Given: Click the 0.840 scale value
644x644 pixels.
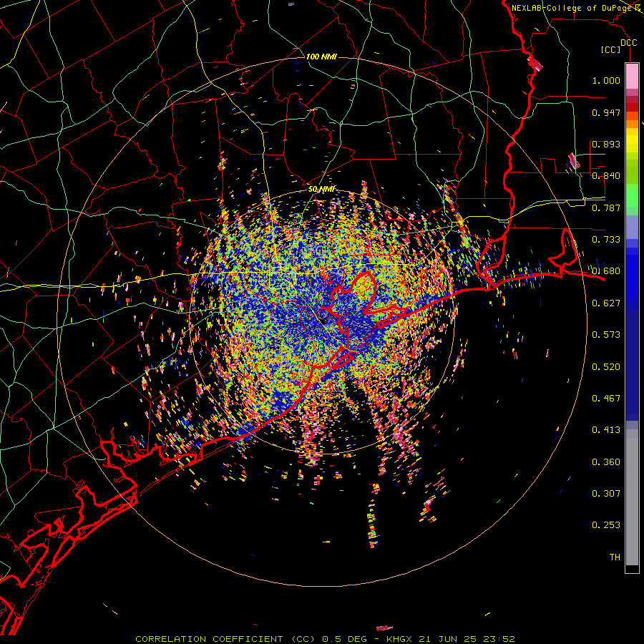Looking at the screenshot, I should (606, 176).
